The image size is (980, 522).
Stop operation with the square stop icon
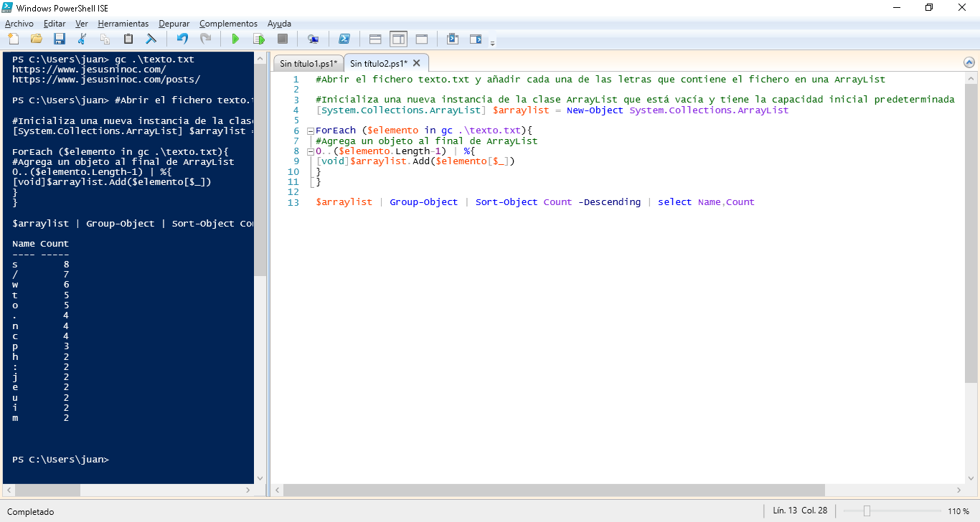click(x=283, y=39)
